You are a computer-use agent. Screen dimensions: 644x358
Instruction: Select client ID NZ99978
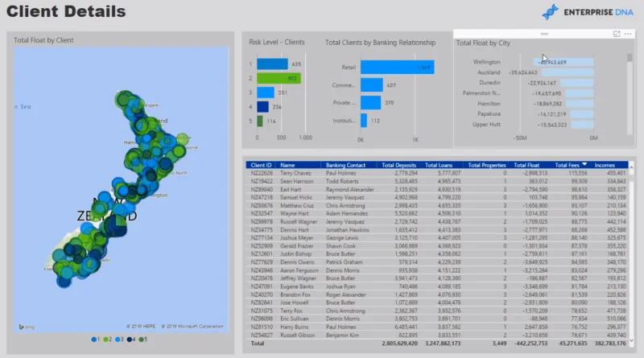(262, 222)
